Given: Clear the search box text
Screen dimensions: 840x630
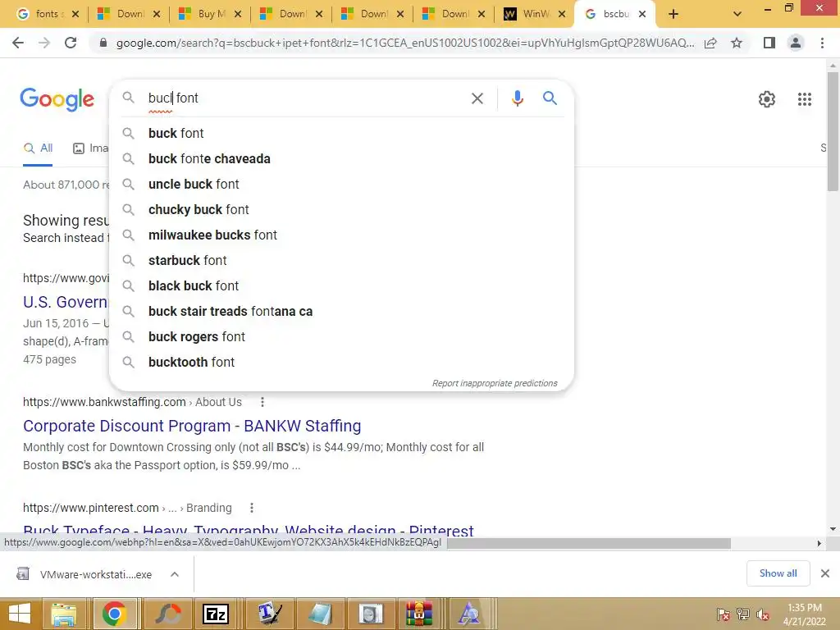Looking at the screenshot, I should tap(477, 98).
